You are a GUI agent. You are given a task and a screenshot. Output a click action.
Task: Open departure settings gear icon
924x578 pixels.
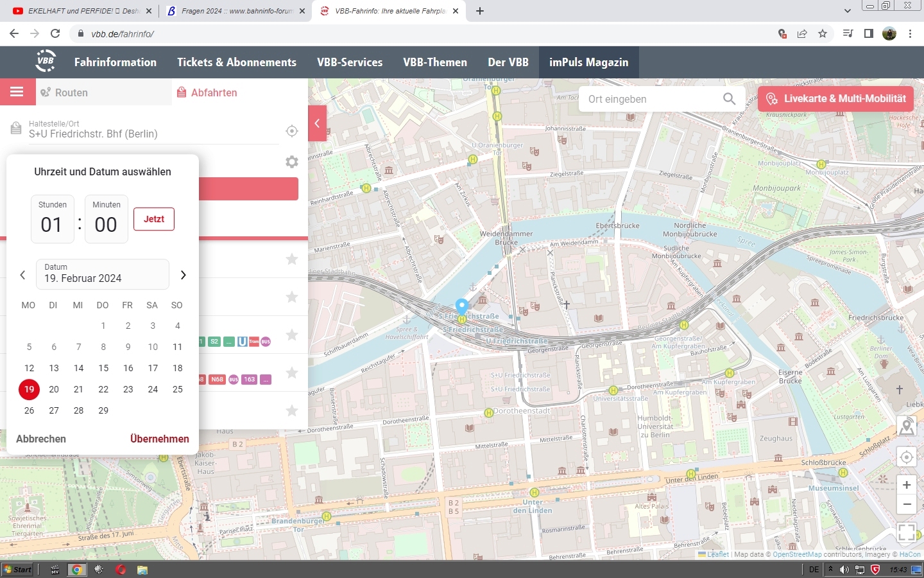pyautogui.click(x=292, y=162)
